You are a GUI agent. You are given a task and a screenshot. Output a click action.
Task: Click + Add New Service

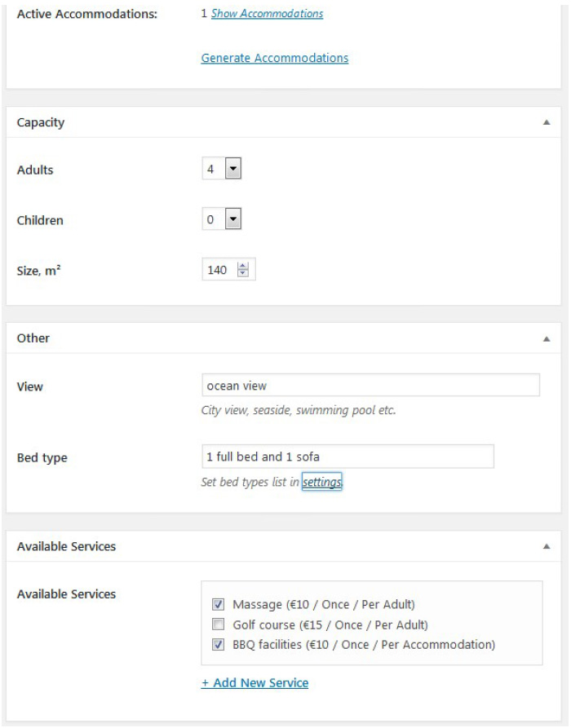(255, 683)
